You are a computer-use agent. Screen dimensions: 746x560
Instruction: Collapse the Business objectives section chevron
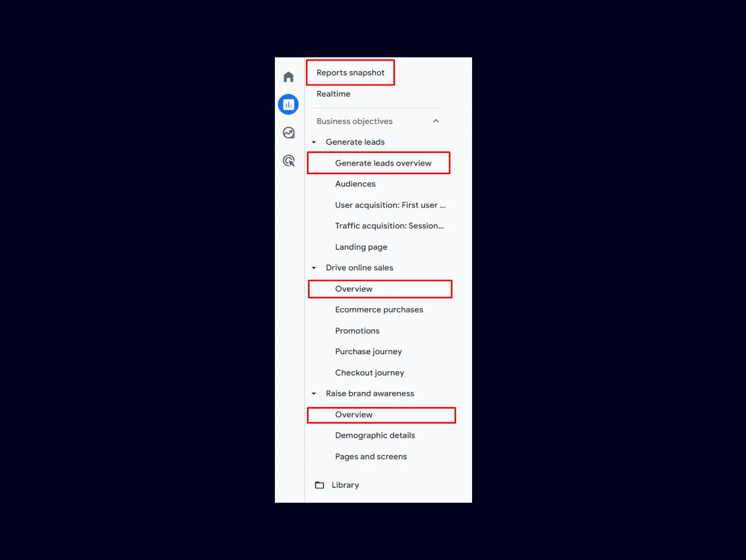pos(436,121)
